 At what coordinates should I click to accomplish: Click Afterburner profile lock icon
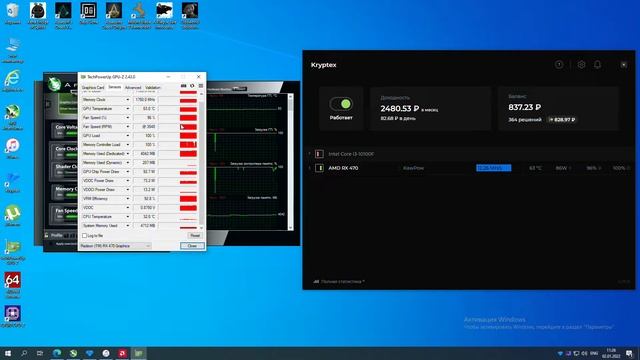[x=47, y=235]
